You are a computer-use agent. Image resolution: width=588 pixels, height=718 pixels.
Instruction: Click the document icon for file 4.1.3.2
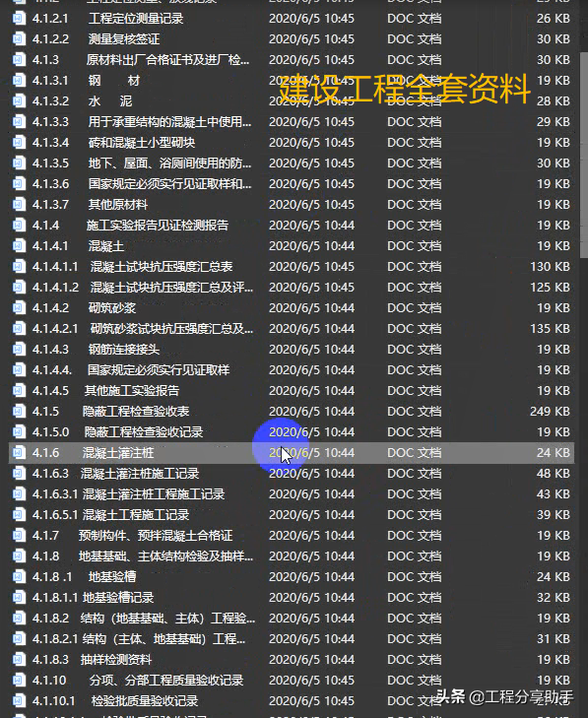19,100
